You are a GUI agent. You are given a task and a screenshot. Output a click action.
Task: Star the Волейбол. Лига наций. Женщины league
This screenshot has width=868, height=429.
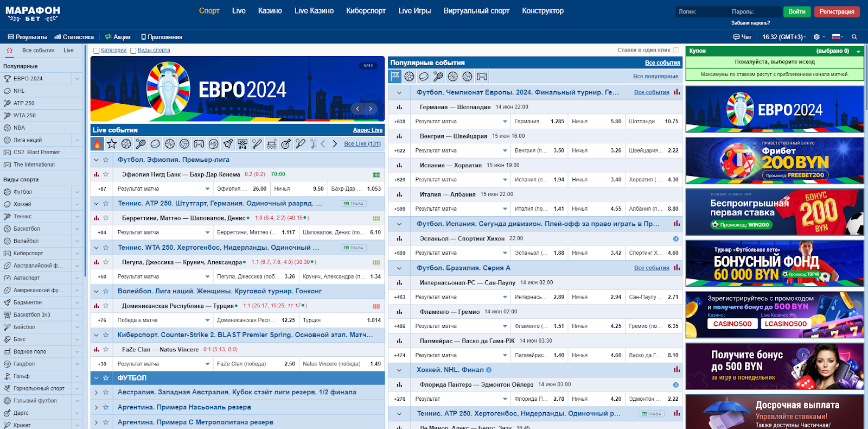click(106, 291)
